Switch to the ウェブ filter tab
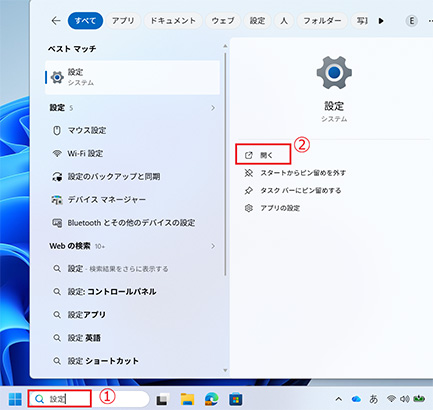 223,21
